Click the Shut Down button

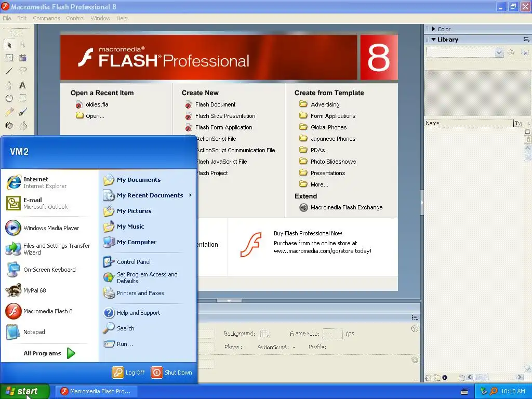click(171, 372)
